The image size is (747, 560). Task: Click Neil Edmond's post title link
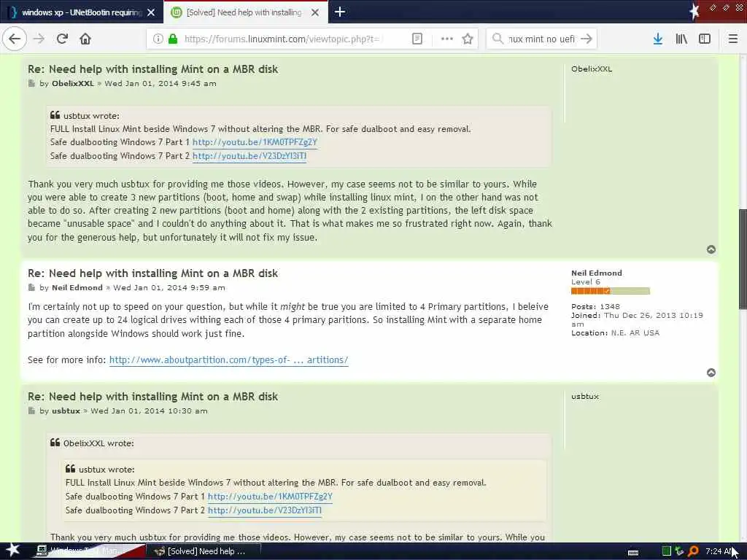(153, 273)
